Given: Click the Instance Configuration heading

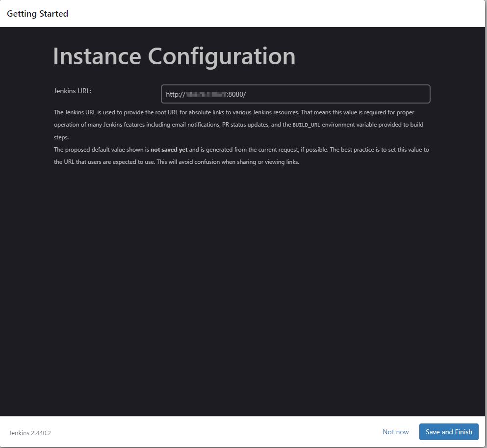Looking at the screenshot, I should pos(174,56).
